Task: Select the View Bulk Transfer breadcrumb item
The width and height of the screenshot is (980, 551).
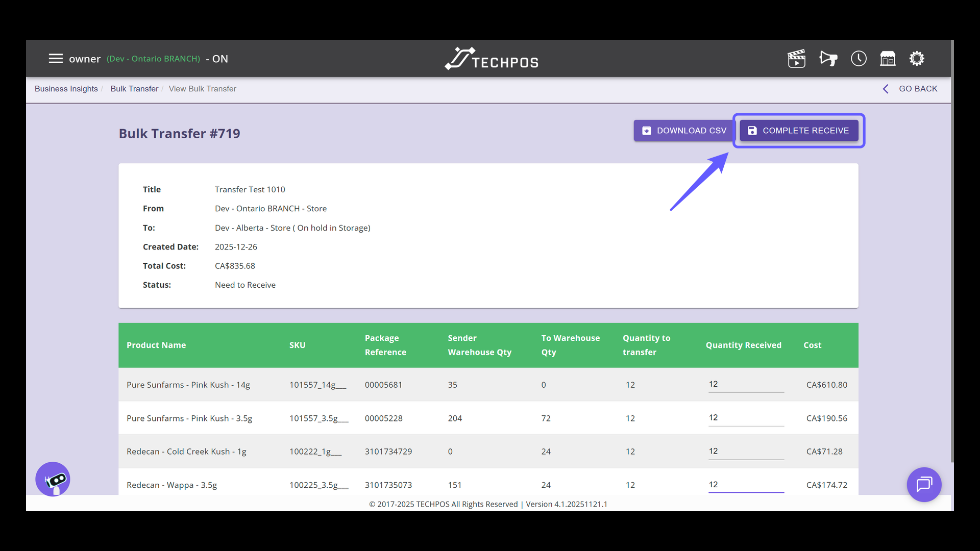Action: (x=202, y=89)
